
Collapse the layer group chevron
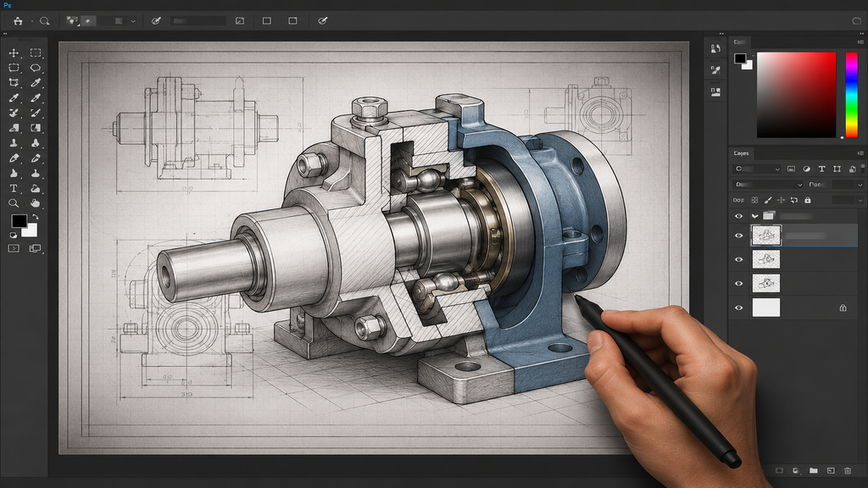point(754,216)
